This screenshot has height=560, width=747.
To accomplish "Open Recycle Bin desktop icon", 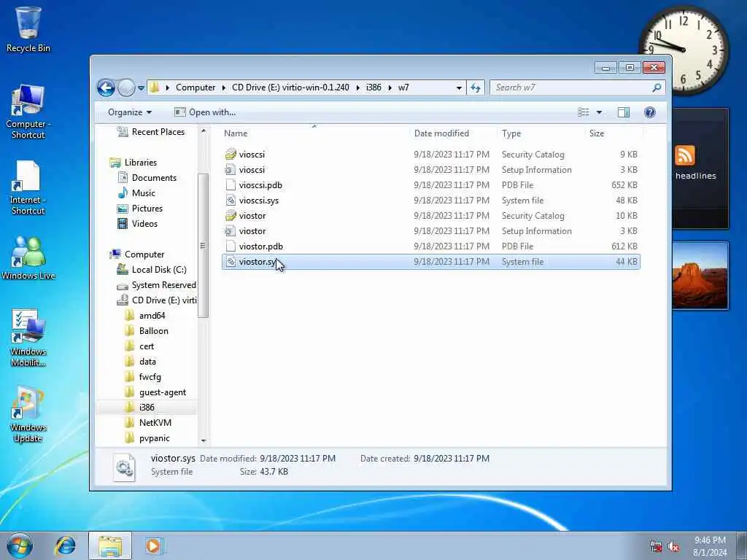I will pyautogui.click(x=28, y=29).
